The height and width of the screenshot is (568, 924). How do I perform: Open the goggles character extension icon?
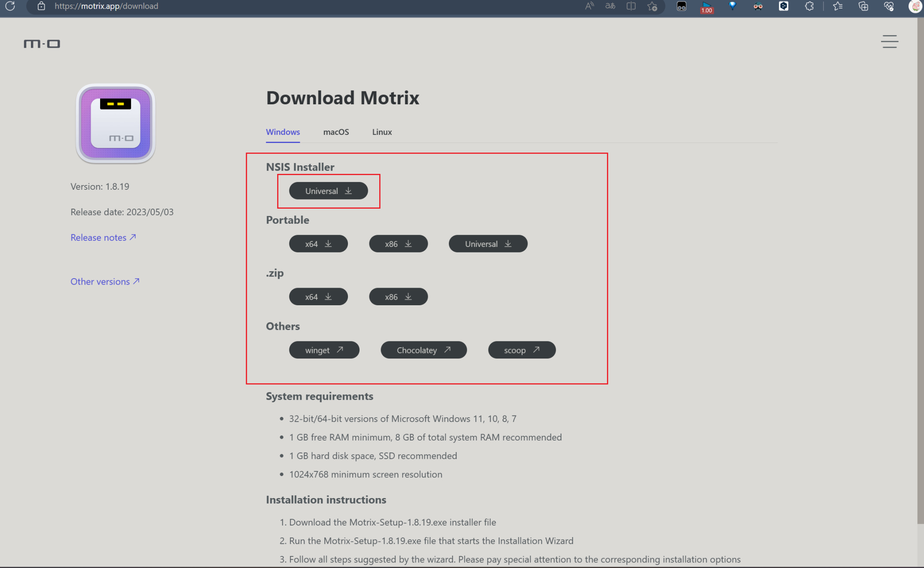pos(758,6)
